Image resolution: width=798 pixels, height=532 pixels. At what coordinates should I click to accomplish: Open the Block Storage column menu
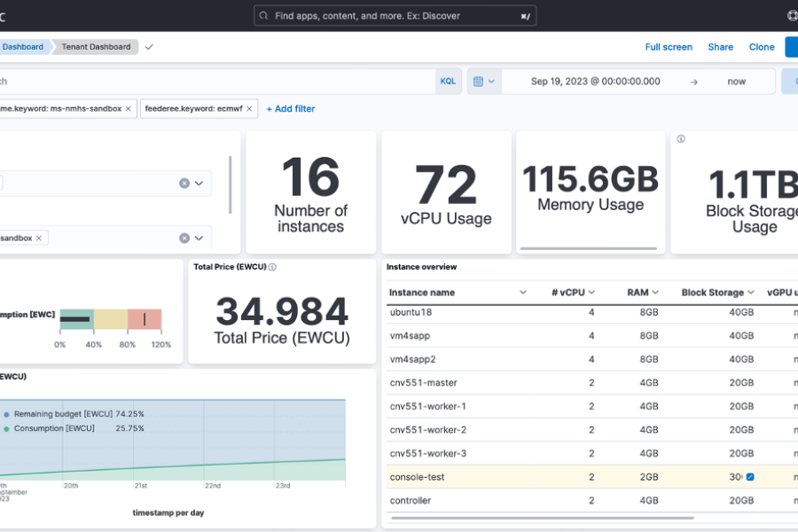pyautogui.click(x=751, y=293)
